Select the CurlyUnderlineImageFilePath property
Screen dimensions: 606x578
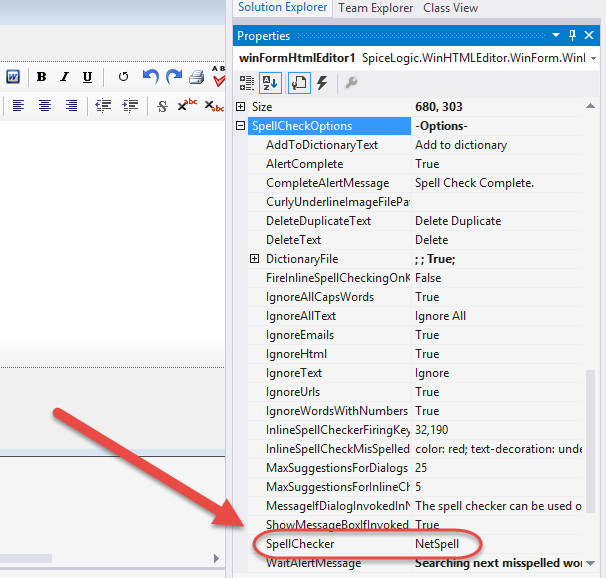point(338,202)
